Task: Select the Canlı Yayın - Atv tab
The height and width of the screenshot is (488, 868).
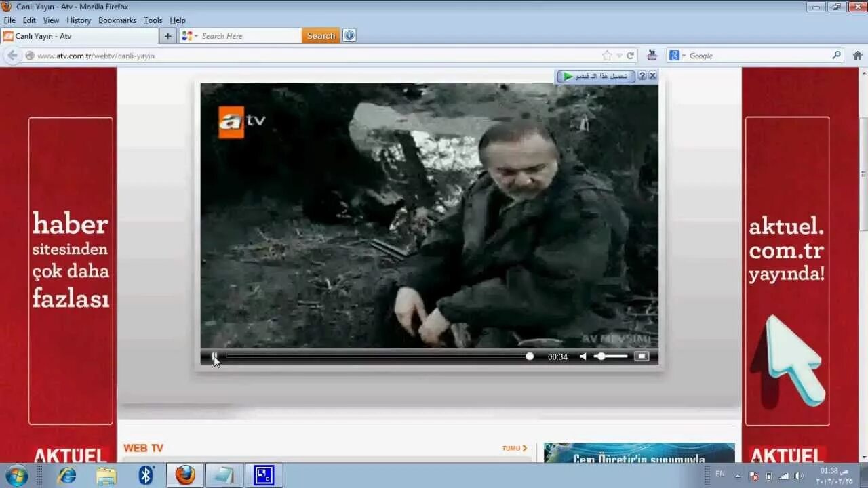Action: pyautogui.click(x=79, y=36)
